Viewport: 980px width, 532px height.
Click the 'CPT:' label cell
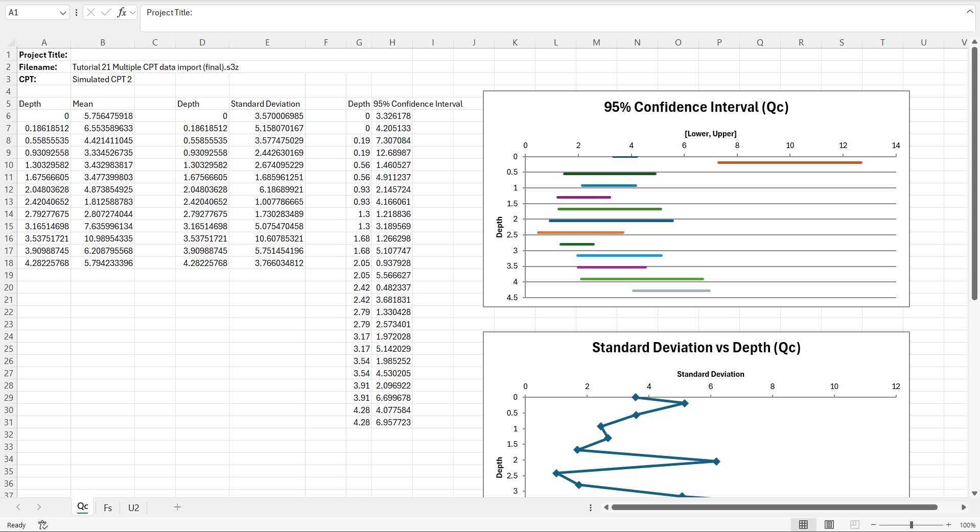[x=43, y=79]
